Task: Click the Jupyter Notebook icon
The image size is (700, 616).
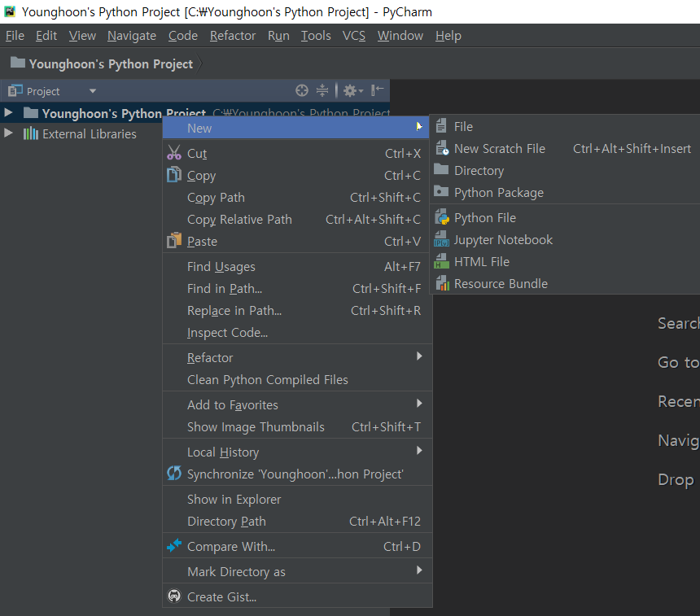Action: pos(441,238)
